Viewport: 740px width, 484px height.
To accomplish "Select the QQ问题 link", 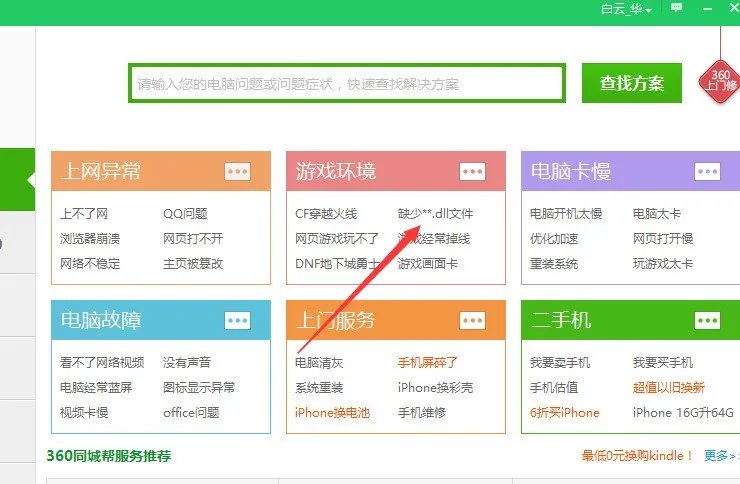I will pos(185,214).
